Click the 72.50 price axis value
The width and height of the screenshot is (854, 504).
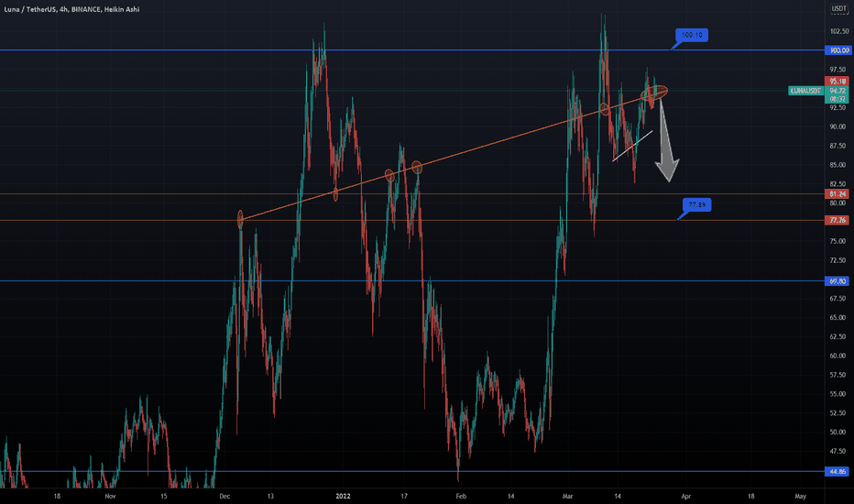pyautogui.click(x=838, y=260)
